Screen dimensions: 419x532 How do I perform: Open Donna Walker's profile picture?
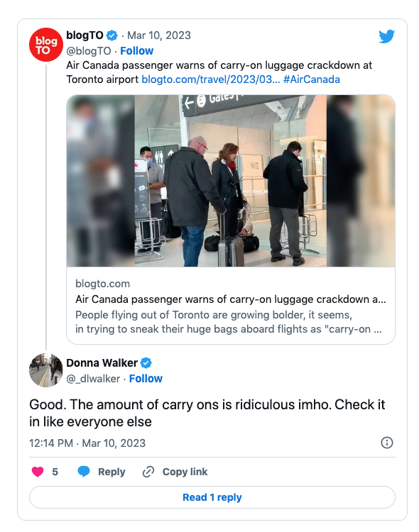click(46, 370)
